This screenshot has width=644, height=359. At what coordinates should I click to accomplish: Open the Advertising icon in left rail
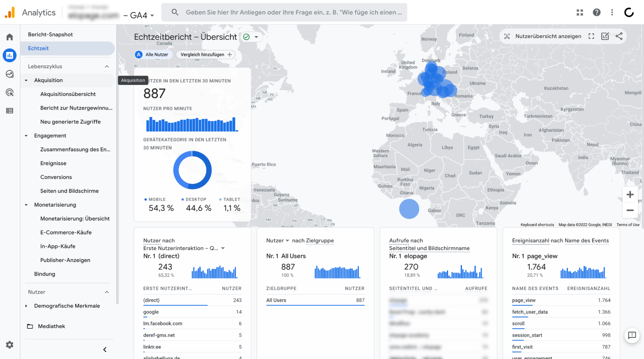(x=10, y=92)
